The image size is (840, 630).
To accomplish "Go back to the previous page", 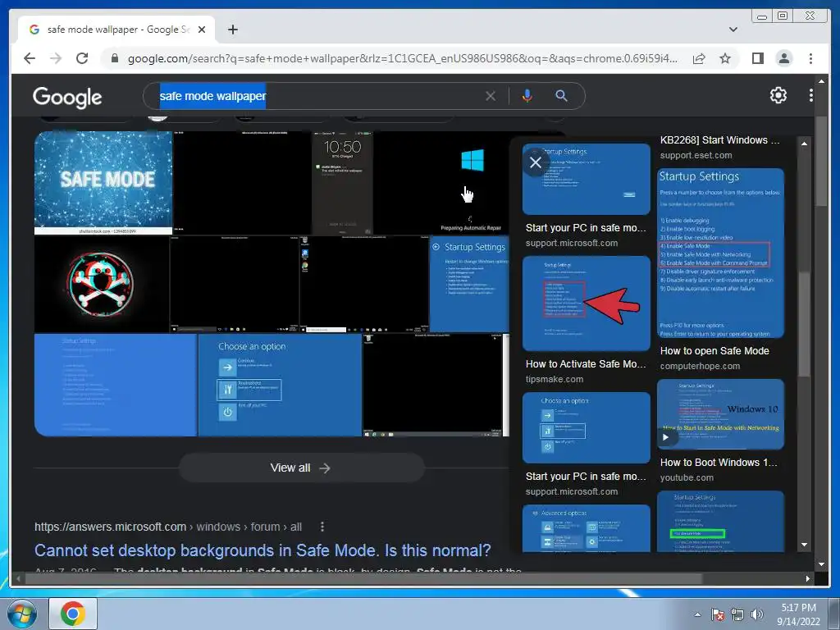I will 30,58.
